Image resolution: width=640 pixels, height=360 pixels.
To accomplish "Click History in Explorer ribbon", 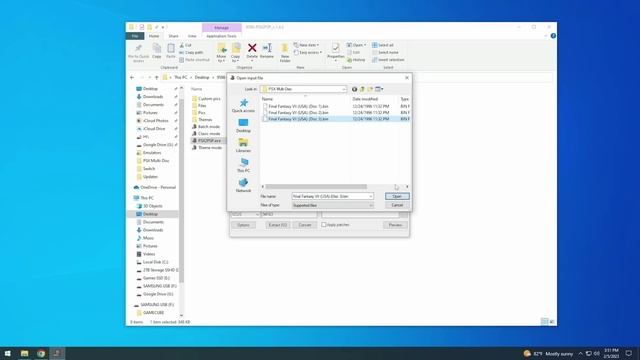I will [x=356, y=60].
